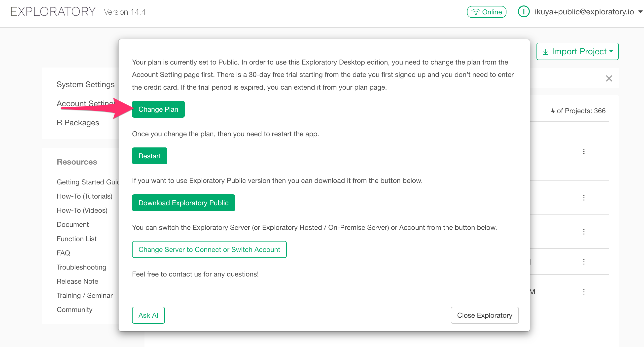Open the first project's three-dot menu
Screen dimensions: 644x347
[584, 151]
